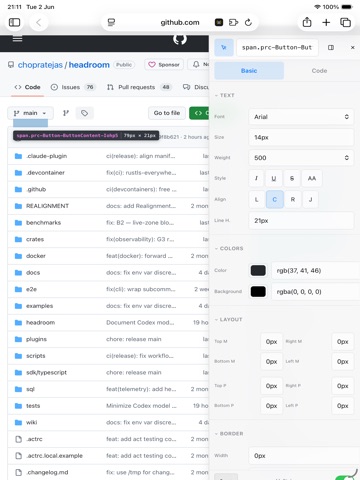Set text alignment to left
The image size is (360, 480).
[256, 199]
